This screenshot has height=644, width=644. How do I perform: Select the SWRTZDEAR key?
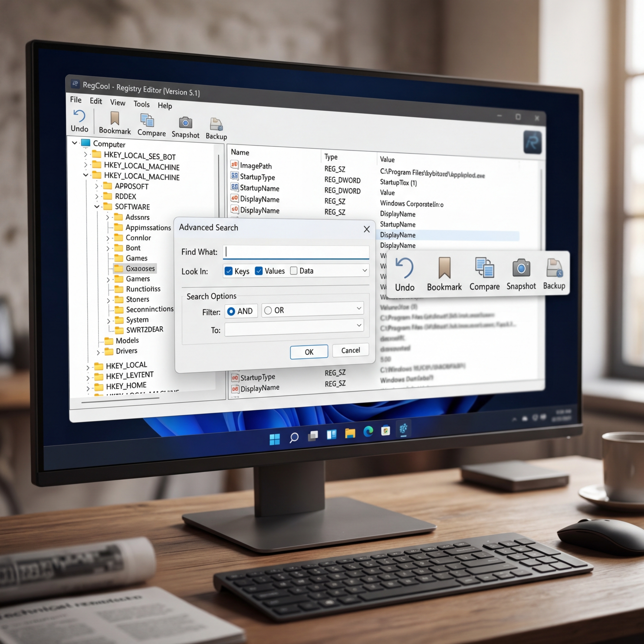145,329
